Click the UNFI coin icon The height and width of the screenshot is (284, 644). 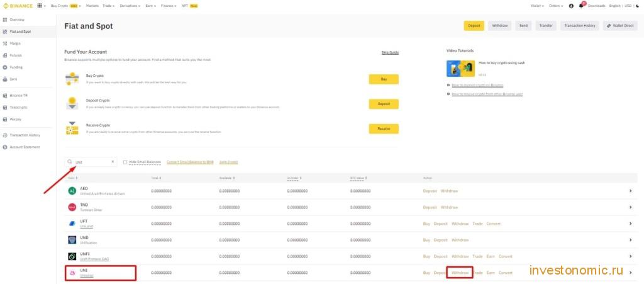coord(72,256)
